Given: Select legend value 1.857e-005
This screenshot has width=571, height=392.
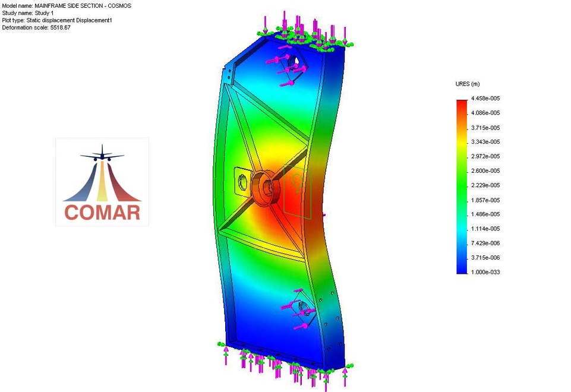Looking at the screenshot, I should tap(485, 200).
